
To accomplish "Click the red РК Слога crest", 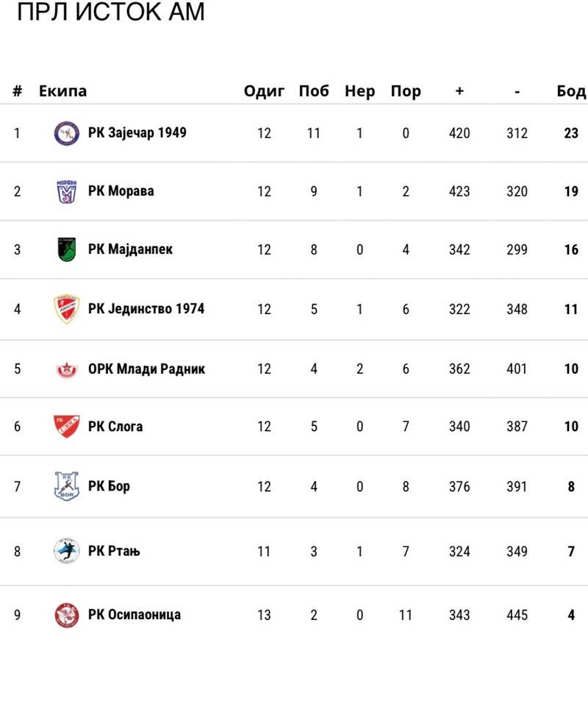I will pyautogui.click(x=66, y=427).
